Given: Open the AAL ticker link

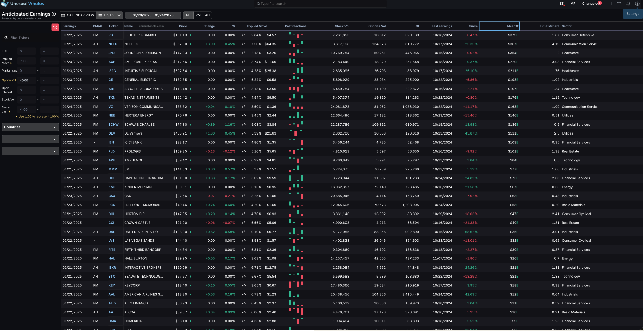Looking at the screenshot, I should (x=112, y=295).
